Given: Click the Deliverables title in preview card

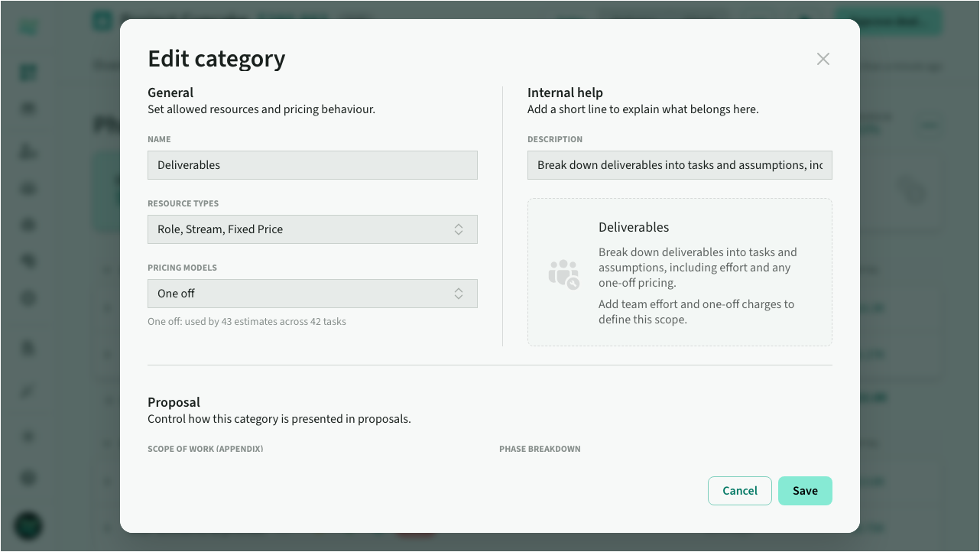Looking at the screenshot, I should 634,227.
